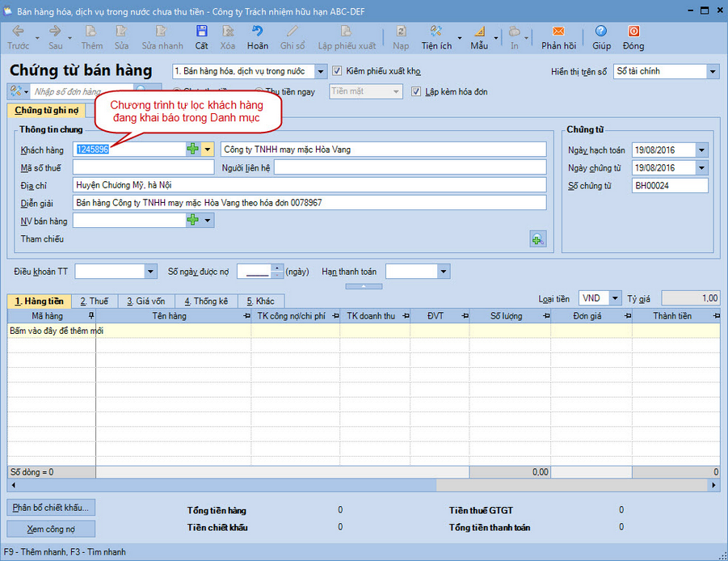Click the tools icon beside order number field

16,91
